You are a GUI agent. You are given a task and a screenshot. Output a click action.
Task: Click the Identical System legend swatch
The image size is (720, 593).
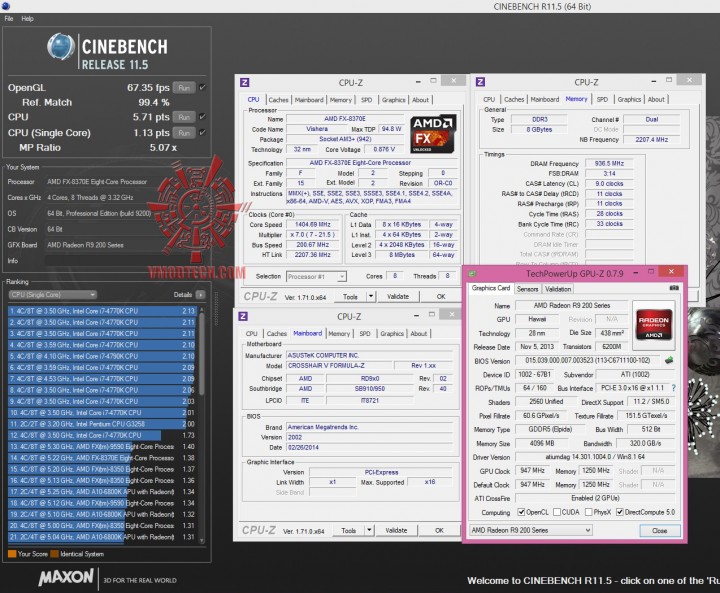(54, 553)
